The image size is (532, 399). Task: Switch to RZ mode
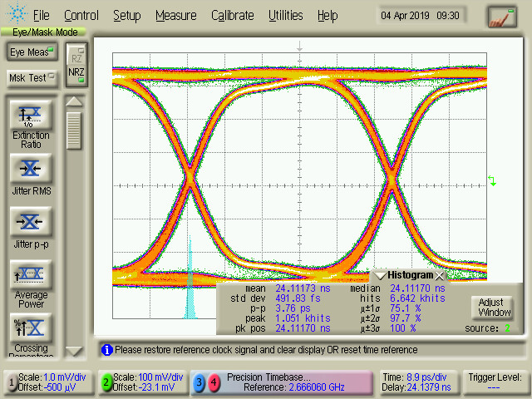tap(76, 57)
